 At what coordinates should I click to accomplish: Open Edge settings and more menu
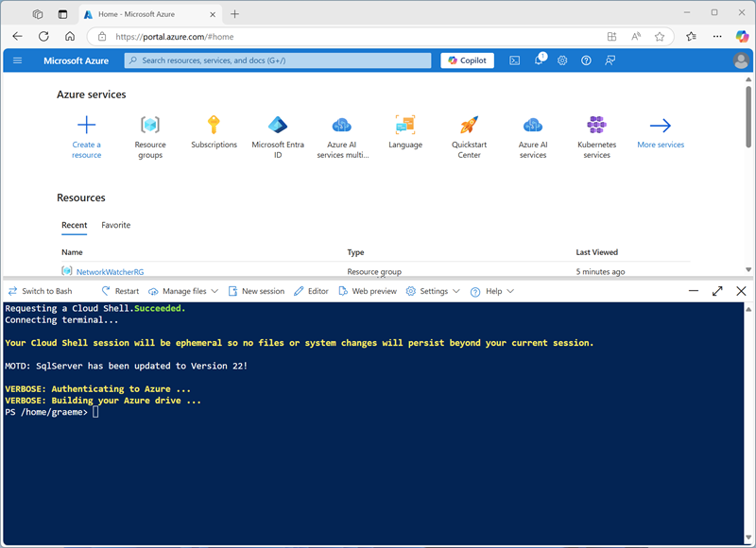[x=717, y=37]
